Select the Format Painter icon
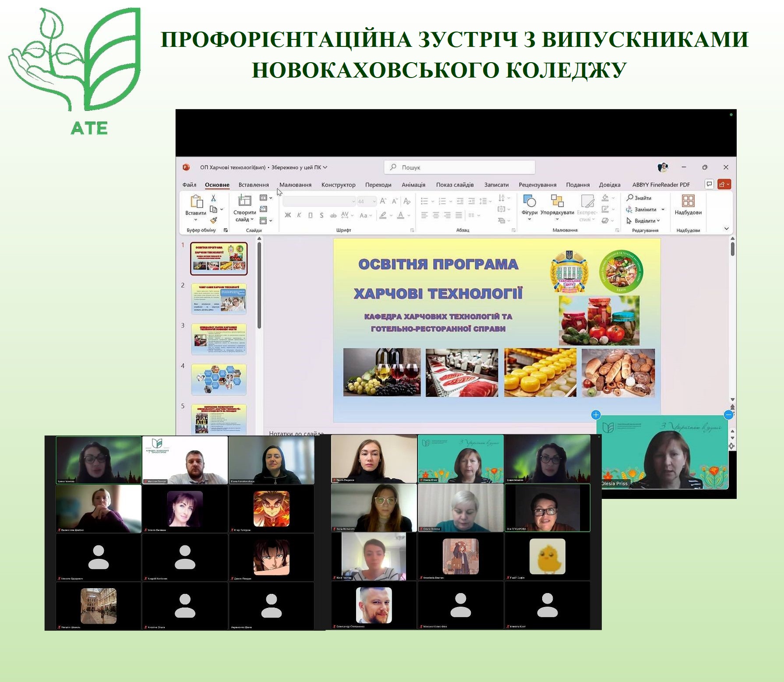Image resolution: width=784 pixels, height=682 pixels. coord(213,220)
